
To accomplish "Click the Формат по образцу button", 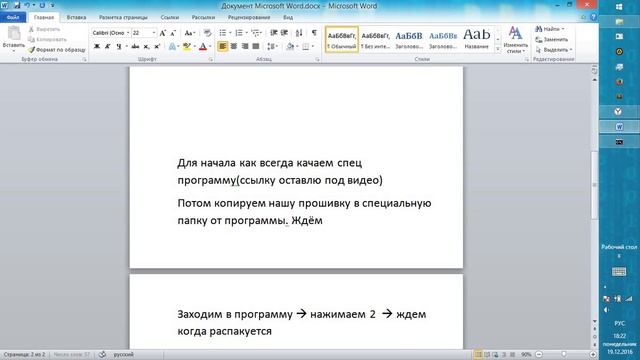I will pyautogui.click(x=57, y=50).
